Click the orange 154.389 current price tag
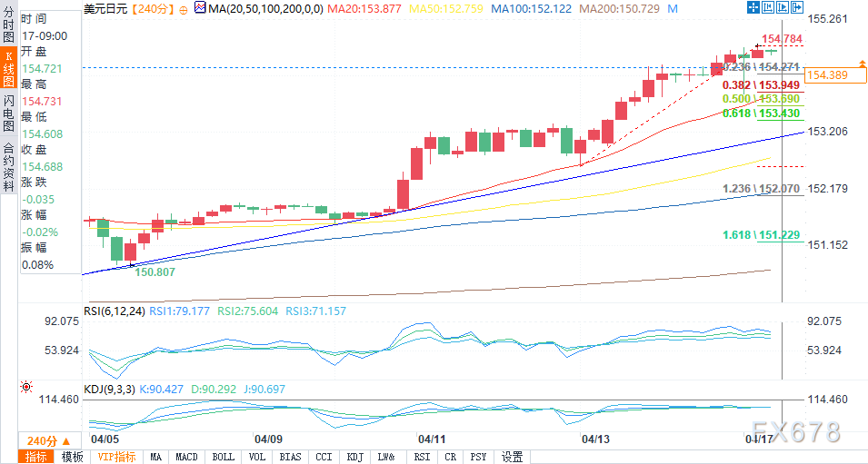Image resolution: width=868 pixels, height=464 pixels. pyautogui.click(x=835, y=75)
